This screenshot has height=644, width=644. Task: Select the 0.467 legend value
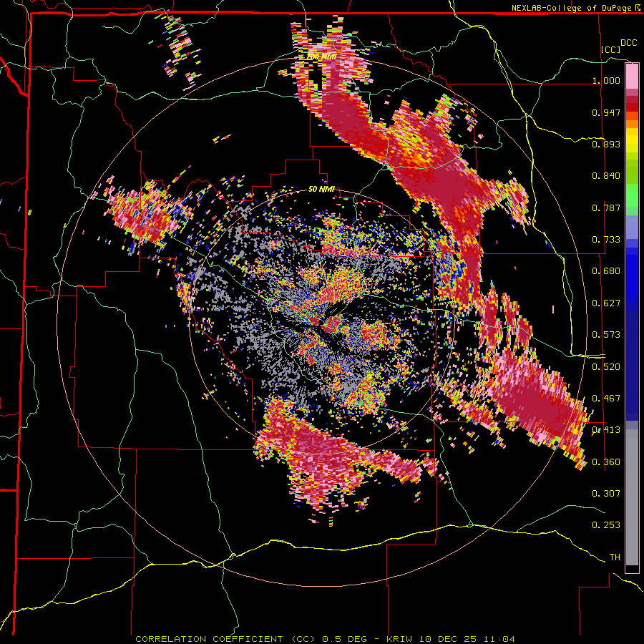606,399
